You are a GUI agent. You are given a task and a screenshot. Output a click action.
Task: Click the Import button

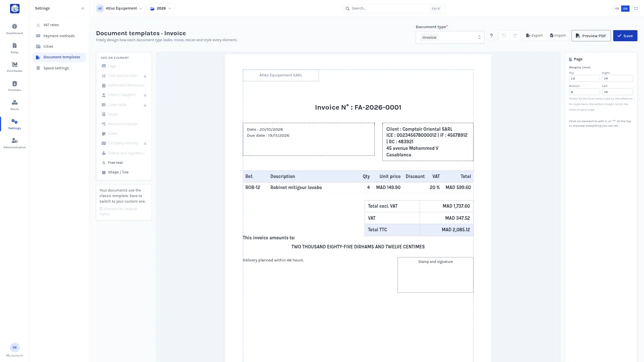pos(558,36)
